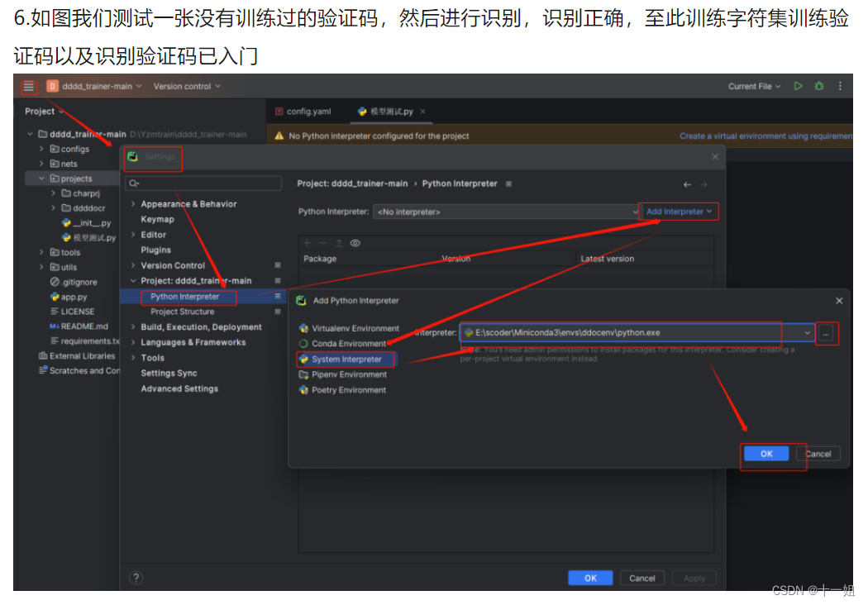The height and width of the screenshot is (605, 868).
Task: Click the Debug bug icon
Action: (819, 86)
